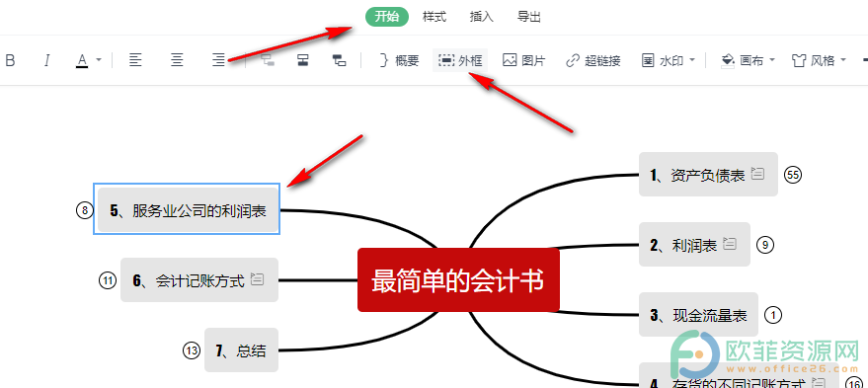The image size is (868, 388).
Task: Select node 3、现金流量表
Action: 698,315
